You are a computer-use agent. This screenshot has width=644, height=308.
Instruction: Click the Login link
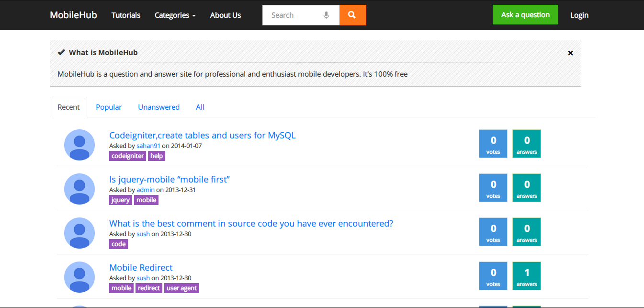pyautogui.click(x=579, y=15)
